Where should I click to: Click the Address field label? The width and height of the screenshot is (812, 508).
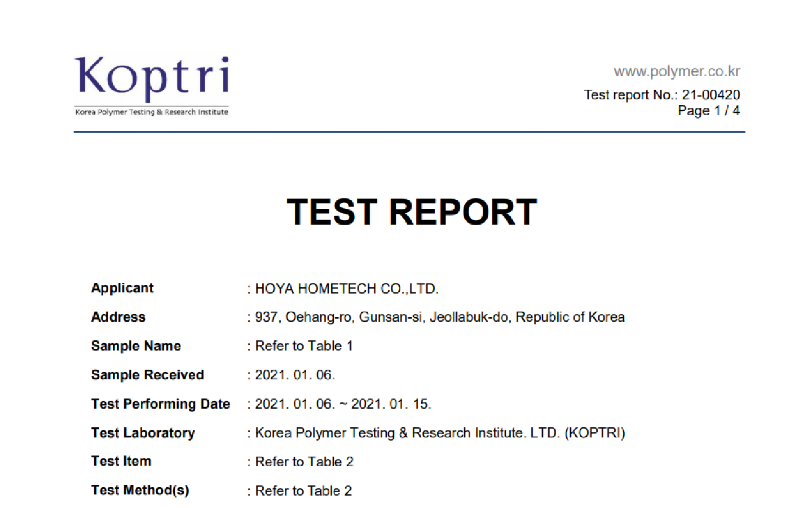(118, 317)
